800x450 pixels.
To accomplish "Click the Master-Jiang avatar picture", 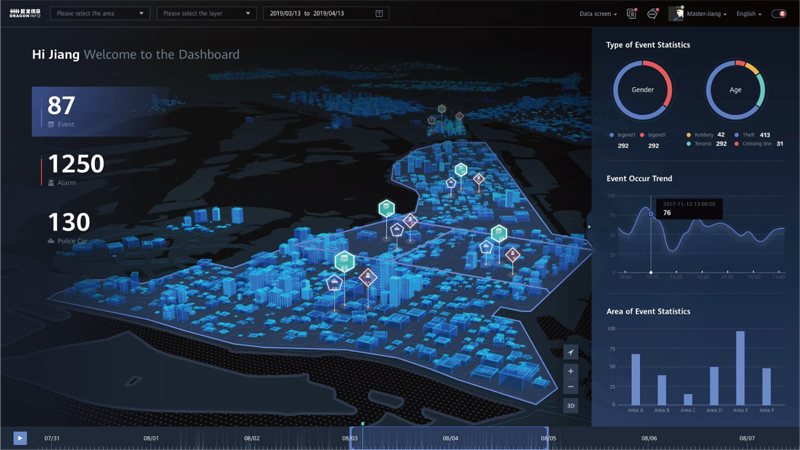I will (x=677, y=14).
